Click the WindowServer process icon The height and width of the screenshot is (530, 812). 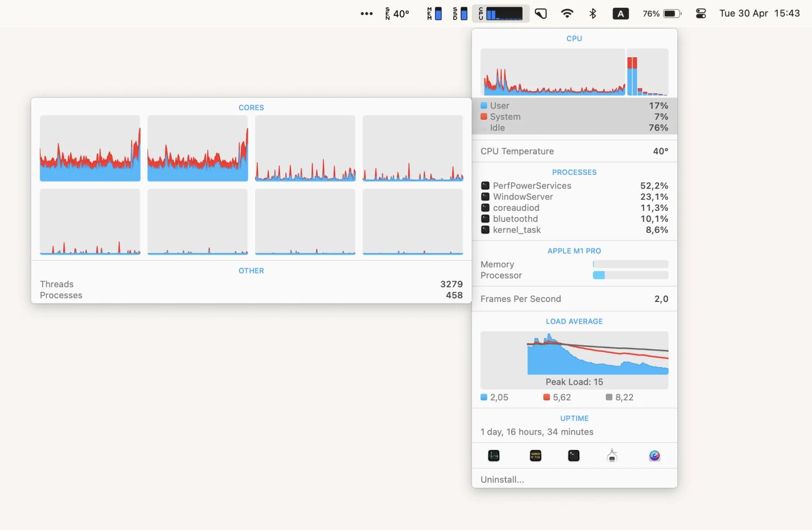[x=485, y=196]
